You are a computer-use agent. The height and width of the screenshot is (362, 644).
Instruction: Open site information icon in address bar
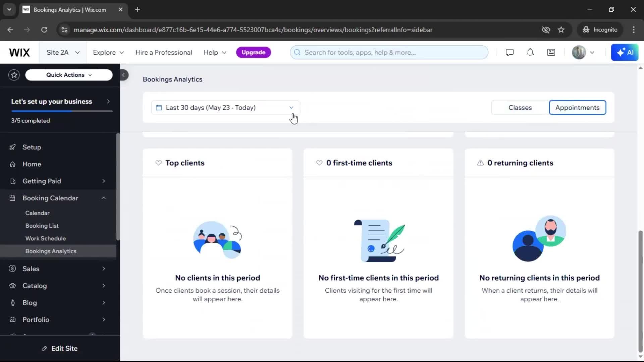coord(64,30)
